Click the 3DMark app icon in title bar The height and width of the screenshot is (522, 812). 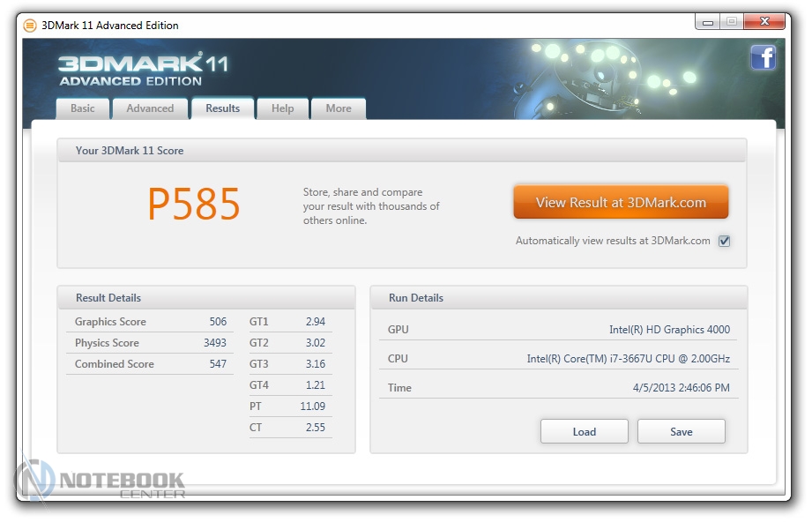(x=30, y=26)
